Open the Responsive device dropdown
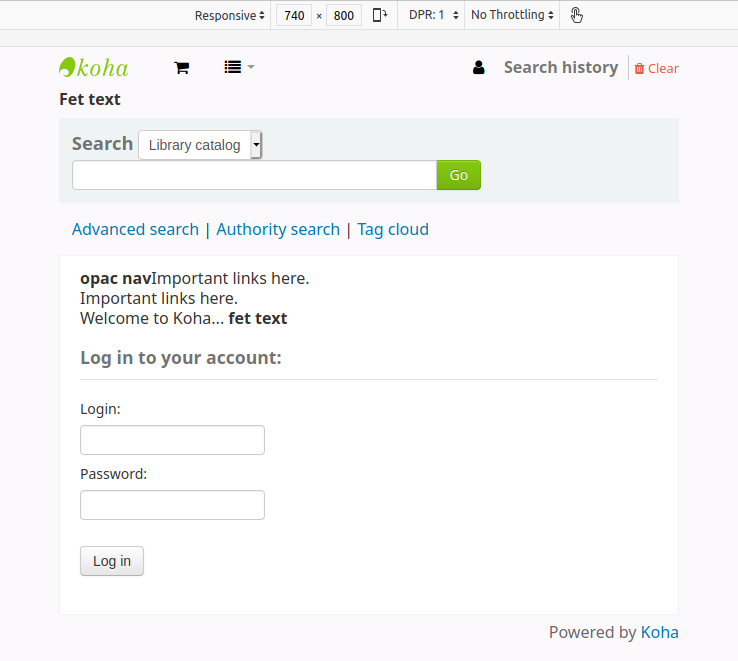738x661 pixels. [x=230, y=15]
